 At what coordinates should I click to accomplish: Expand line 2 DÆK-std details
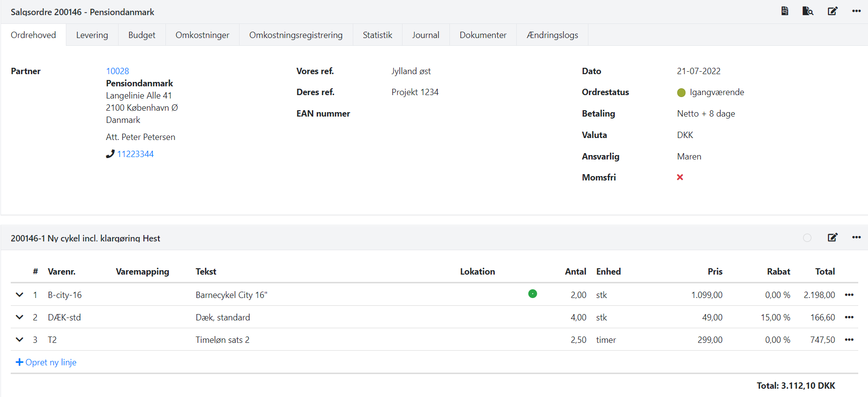pos(20,317)
